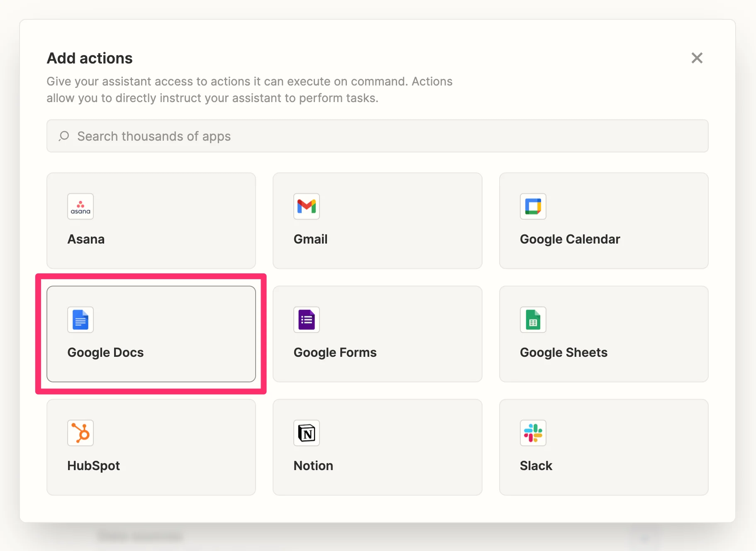This screenshot has height=551, width=756.
Task: Click the search magnifier icon
Action: [64, 136]
